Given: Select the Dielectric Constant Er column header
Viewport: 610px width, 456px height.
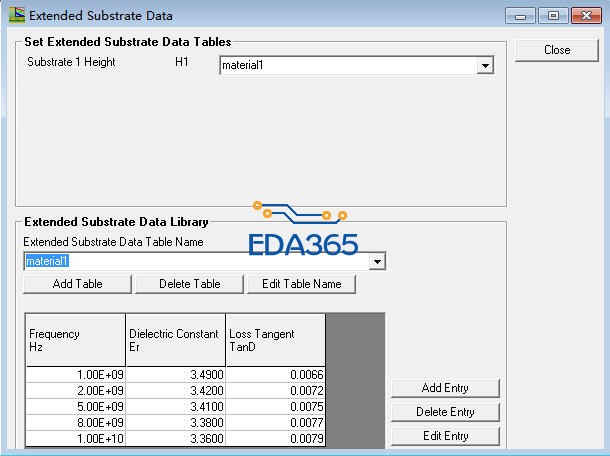Looking at the screenshot, I should (175, 340).
